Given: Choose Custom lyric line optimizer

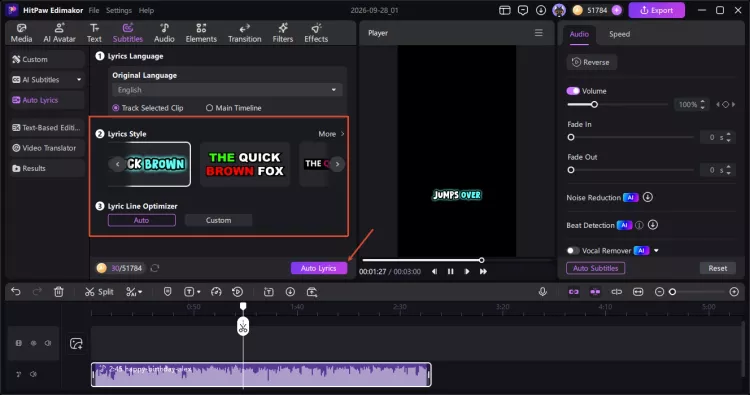Looking at the screenshot, I should pyautogui.click(x=218, y=220).
